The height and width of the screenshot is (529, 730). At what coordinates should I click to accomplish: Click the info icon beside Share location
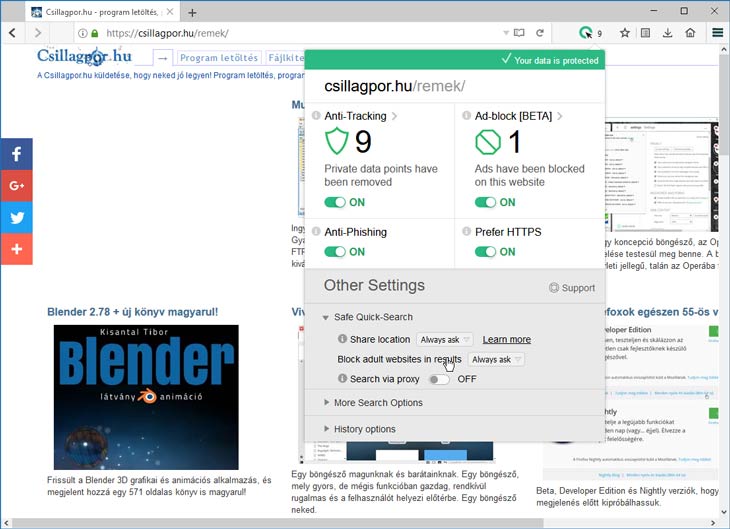coord(343,339)
